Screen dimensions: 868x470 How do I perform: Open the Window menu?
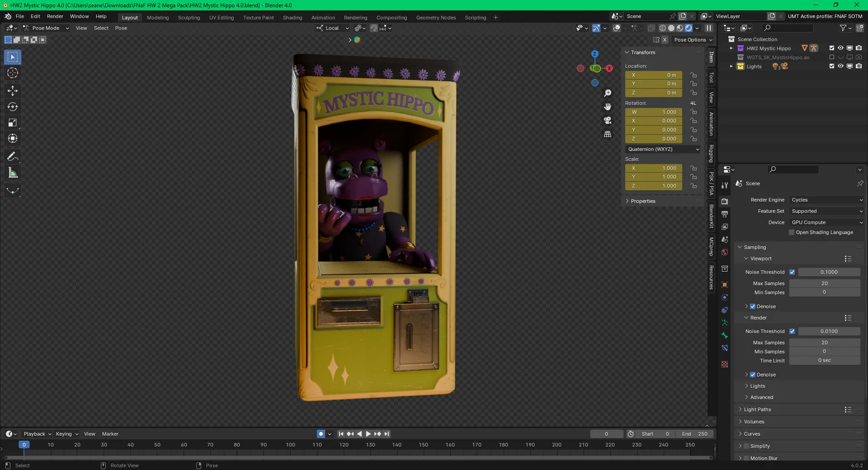(79, 16)
